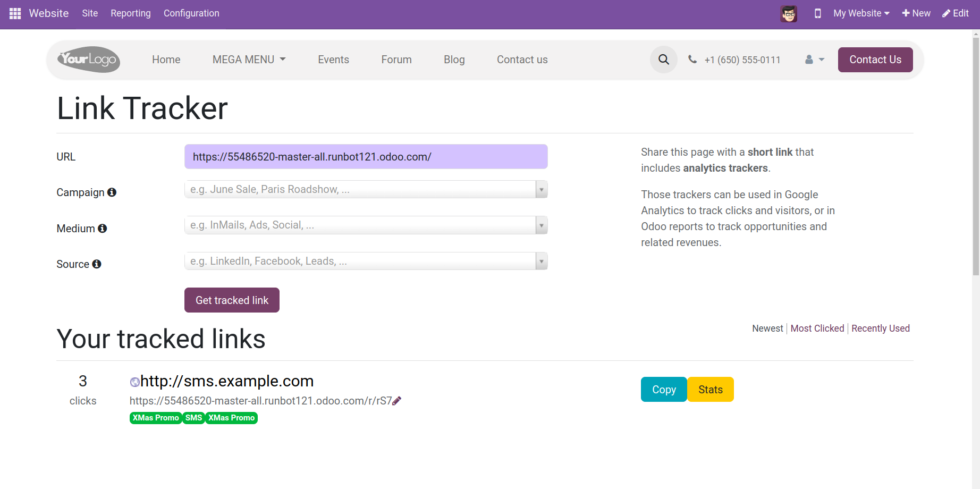Open the Reporting menu
The width and height of the screenshot is (980, 489).
pos(131,13)
